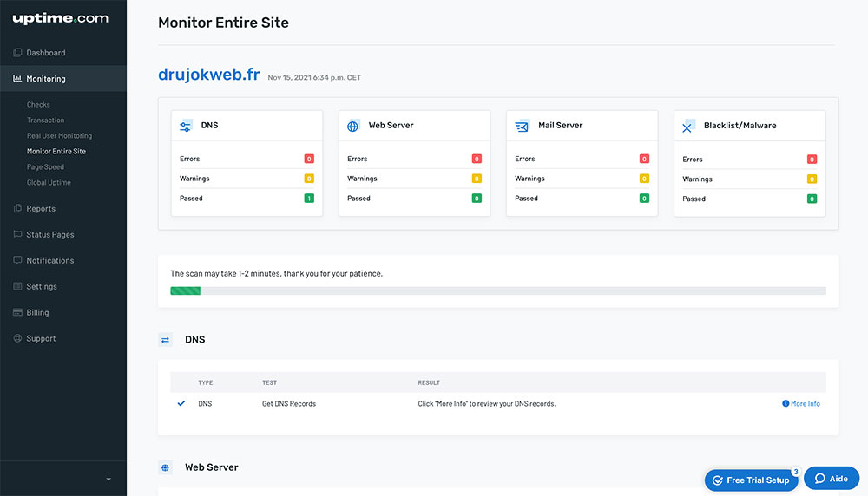Click the drujokweb.fr domain link
868x496 pixels.
(x=208, y=74)
